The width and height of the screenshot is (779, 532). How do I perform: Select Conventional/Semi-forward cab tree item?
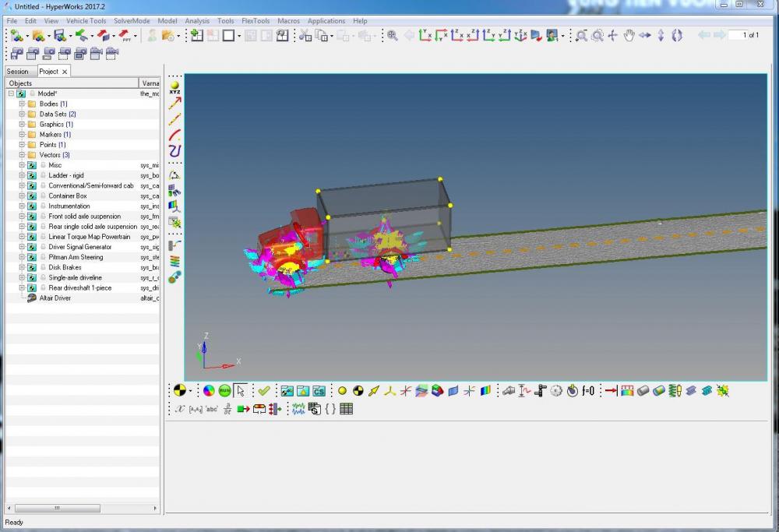(91, 186)
